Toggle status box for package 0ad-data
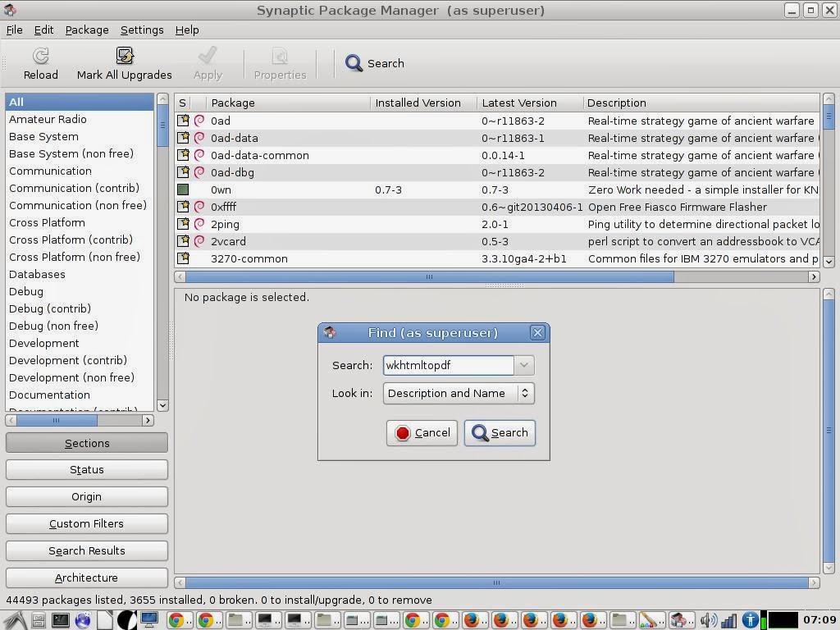Screen dimensions: 840x630 click(183, 138)
